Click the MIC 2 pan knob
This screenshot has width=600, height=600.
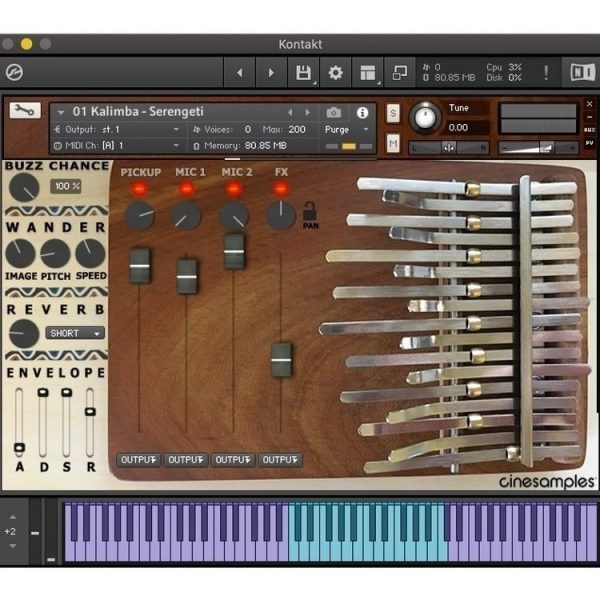pyautogui.click(x=233, y=216)
